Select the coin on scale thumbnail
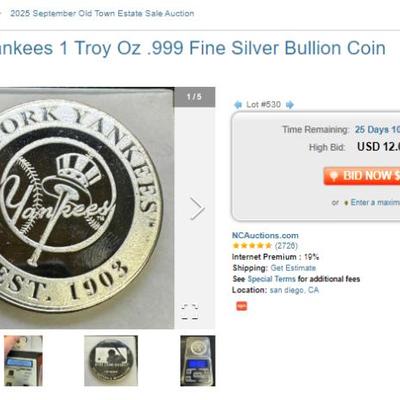400x400 pixels. (198, 361)
